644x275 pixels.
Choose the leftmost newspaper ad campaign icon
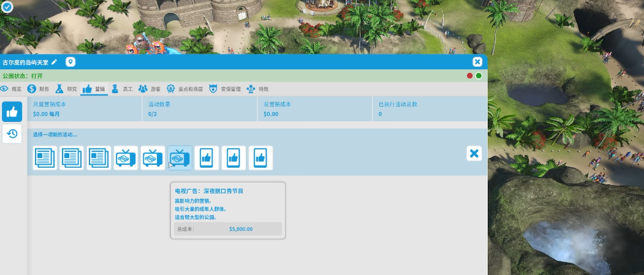pyautogui.click(x=45, y=158)
